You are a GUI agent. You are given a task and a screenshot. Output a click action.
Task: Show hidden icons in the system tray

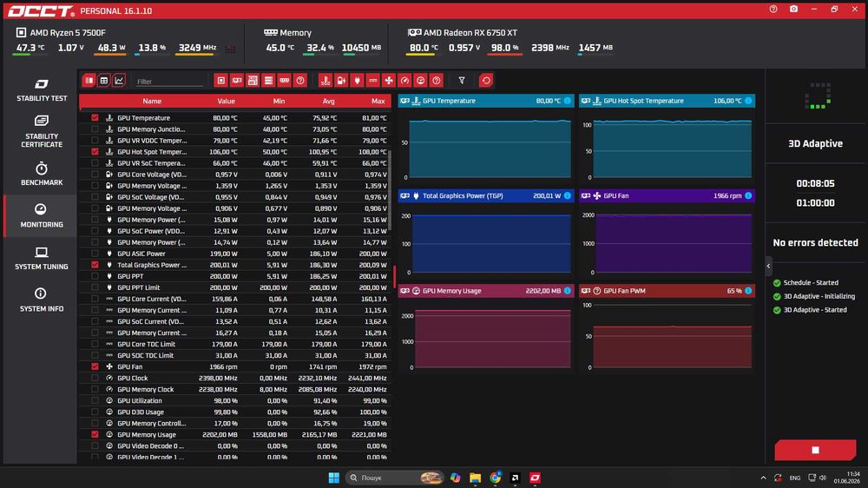[x=763, y=478]
